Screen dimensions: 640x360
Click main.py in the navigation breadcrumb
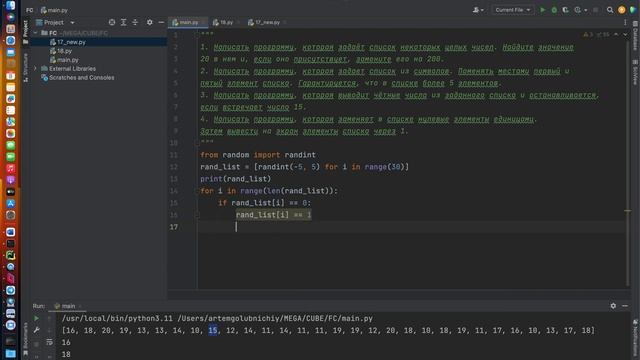[x=54, y=10]
